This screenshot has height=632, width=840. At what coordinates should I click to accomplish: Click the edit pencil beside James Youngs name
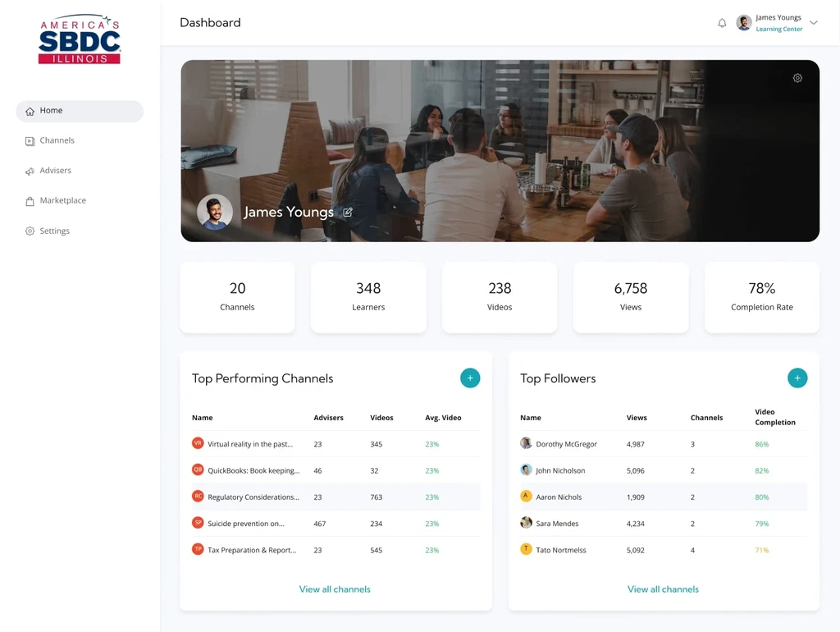[348, 212]
